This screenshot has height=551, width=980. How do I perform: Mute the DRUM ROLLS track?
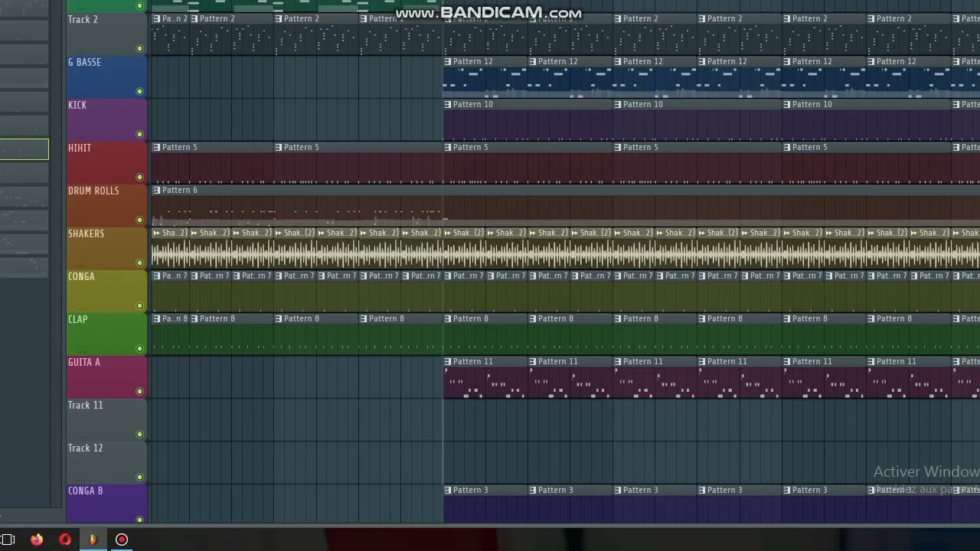coord(139,220)
